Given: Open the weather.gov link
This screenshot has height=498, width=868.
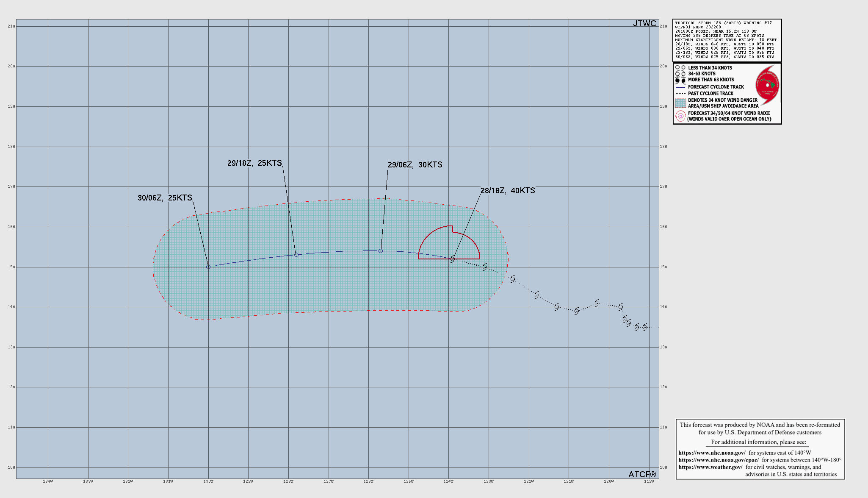Looking at the screenshot, I should click(710, 467).
